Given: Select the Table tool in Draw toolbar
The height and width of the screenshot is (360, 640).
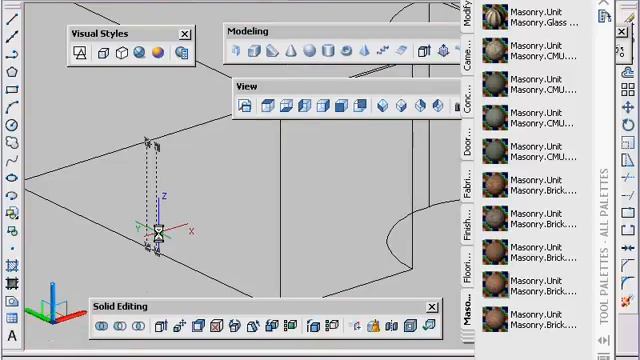Looking at the screenshot, I should coord(12,318).
